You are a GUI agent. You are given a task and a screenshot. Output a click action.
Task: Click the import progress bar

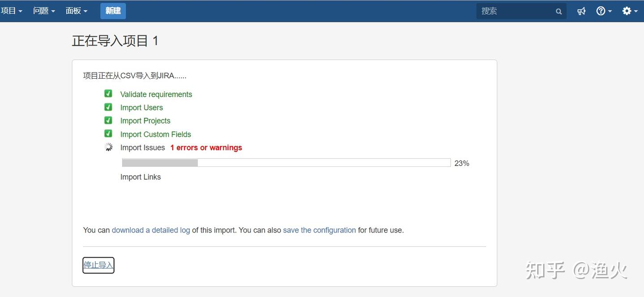286,163
